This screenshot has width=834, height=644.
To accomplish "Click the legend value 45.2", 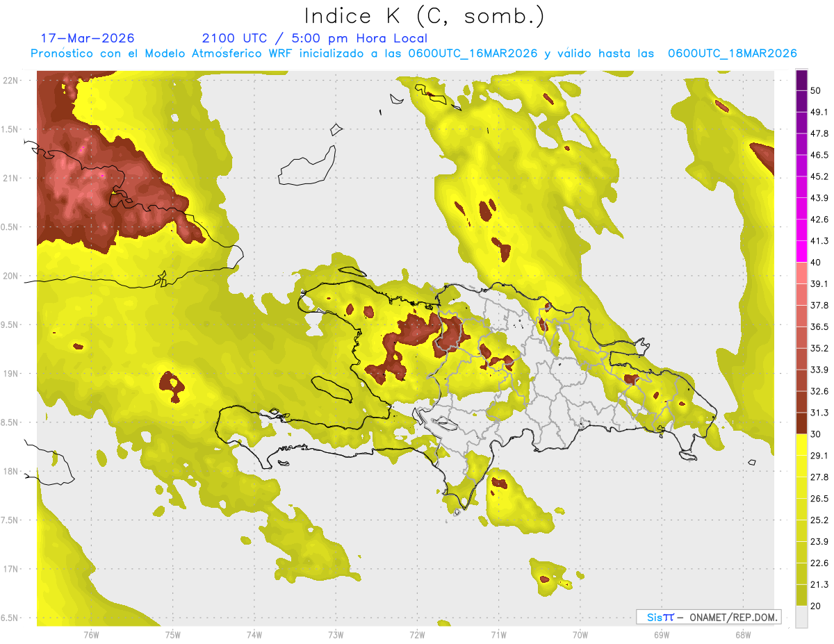I will (819, 176).
